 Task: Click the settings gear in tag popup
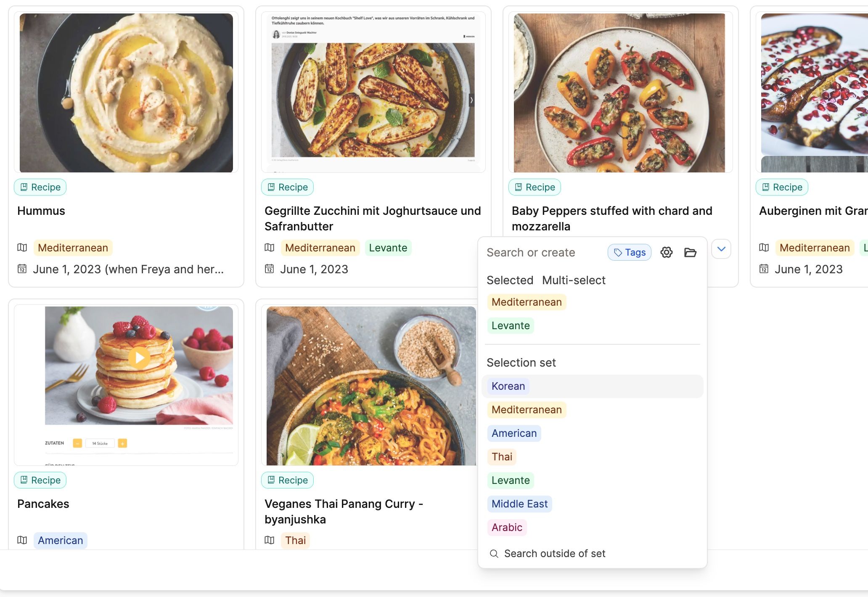(666, 252)
